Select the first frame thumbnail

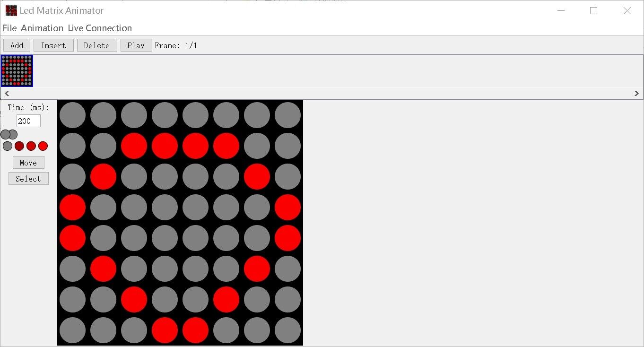pyautogui.click(x=17, y=71)
